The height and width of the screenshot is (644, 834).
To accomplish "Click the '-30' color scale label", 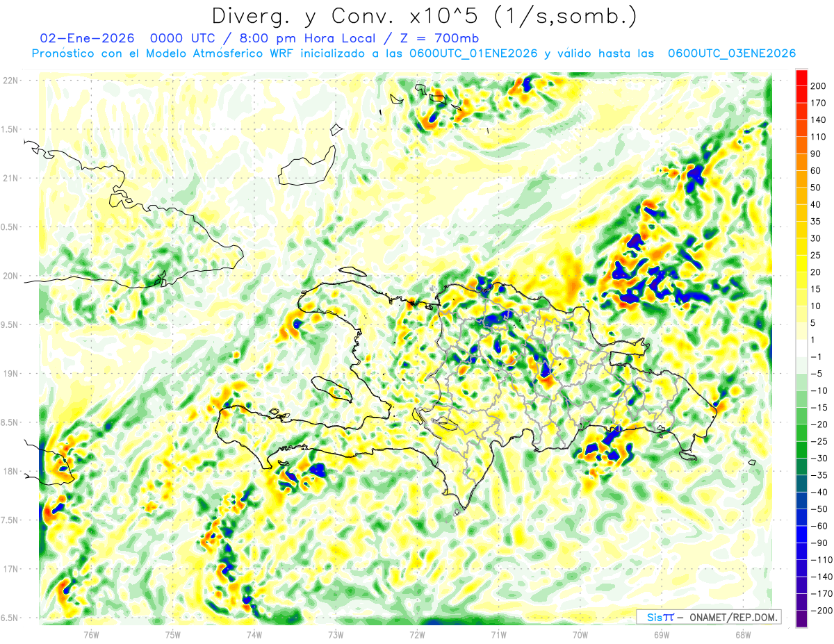I will (819, 458).
